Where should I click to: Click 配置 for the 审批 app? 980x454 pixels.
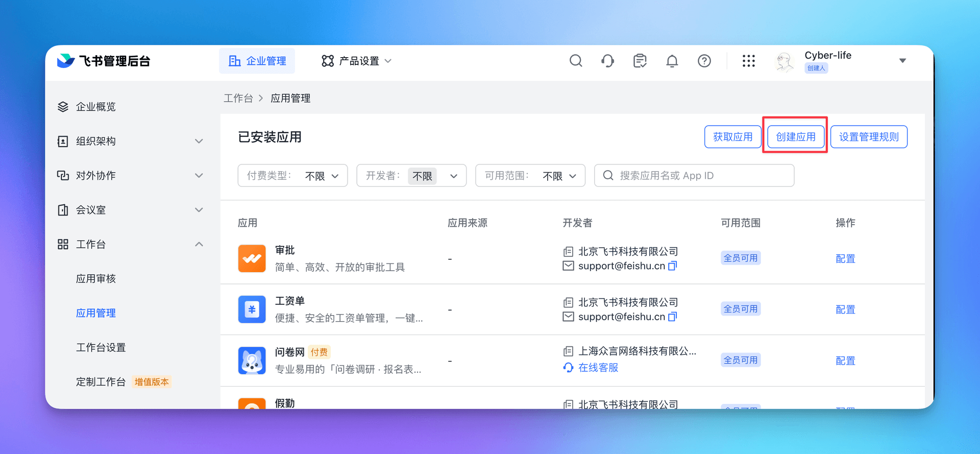[845, 258]
